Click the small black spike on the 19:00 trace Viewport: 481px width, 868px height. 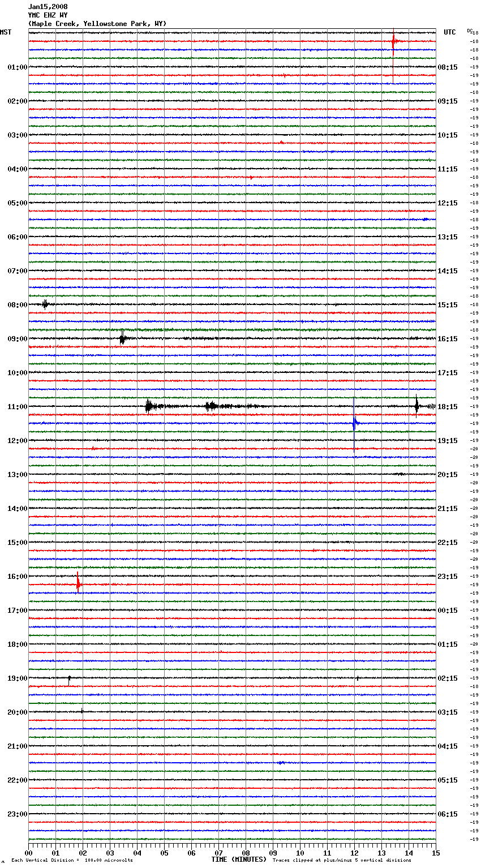coord(69,679)
